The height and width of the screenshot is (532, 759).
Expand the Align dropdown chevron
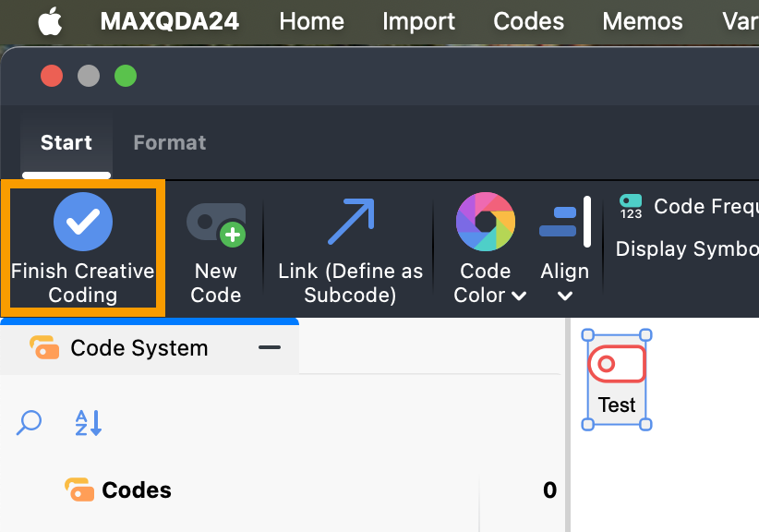pos(565,296)
